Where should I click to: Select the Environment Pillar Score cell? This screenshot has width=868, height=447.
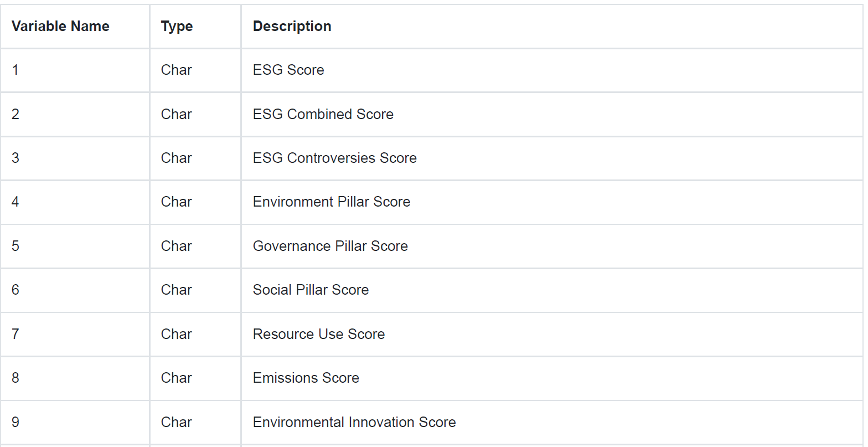(331, 202)
